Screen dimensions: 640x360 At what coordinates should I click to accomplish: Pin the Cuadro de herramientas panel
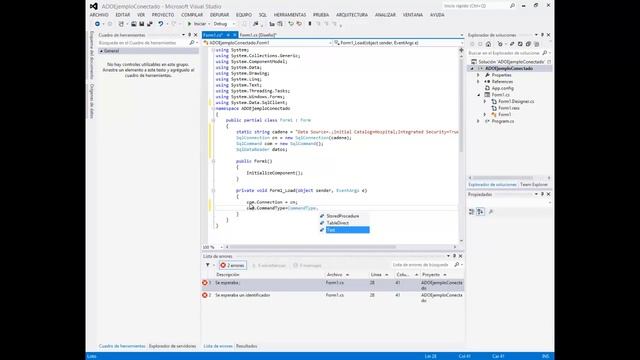[189, 35]
